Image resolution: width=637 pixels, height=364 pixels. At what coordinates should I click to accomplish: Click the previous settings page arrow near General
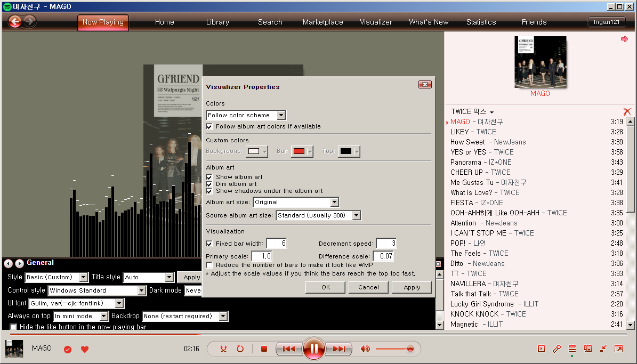8,263
